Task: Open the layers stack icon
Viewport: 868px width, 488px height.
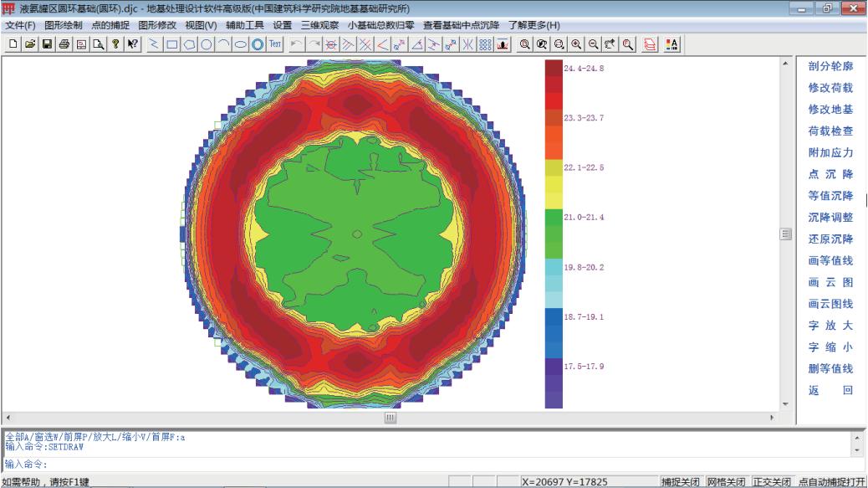Action: click(650, 43)
